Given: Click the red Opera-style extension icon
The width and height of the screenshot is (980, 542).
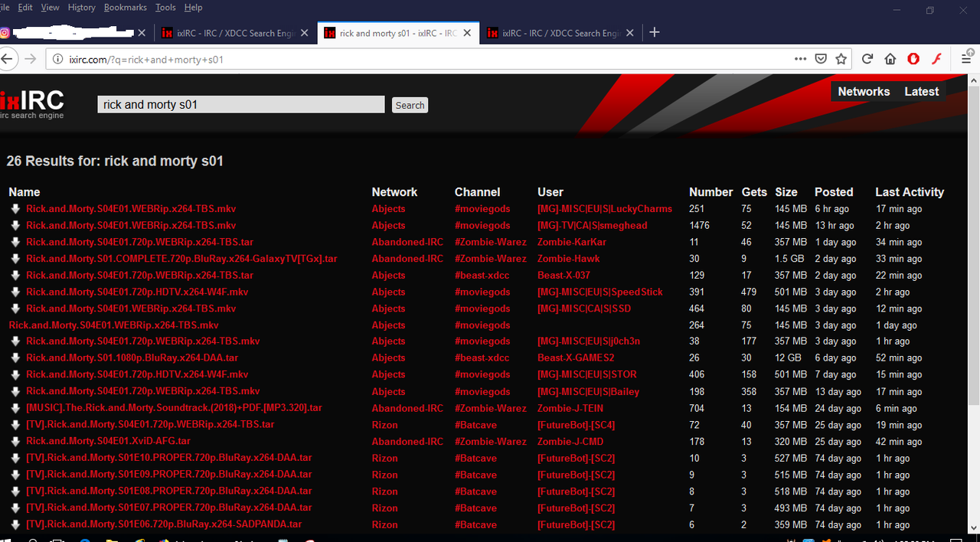Looking at the screenshot, I should pyautogui.click(x=913, y=59).
